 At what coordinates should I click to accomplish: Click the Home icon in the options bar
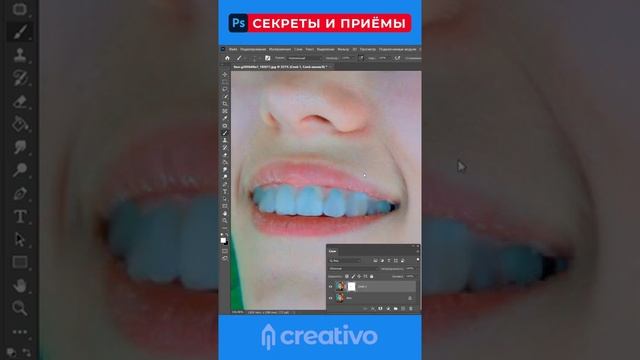tap(227, 58)
